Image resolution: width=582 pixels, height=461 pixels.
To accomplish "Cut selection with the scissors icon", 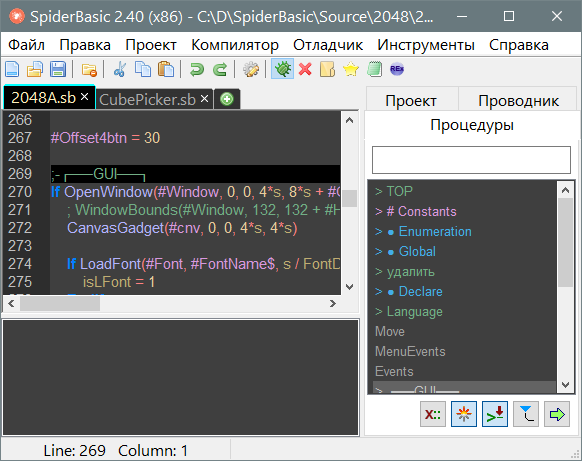I will point(120,69).
